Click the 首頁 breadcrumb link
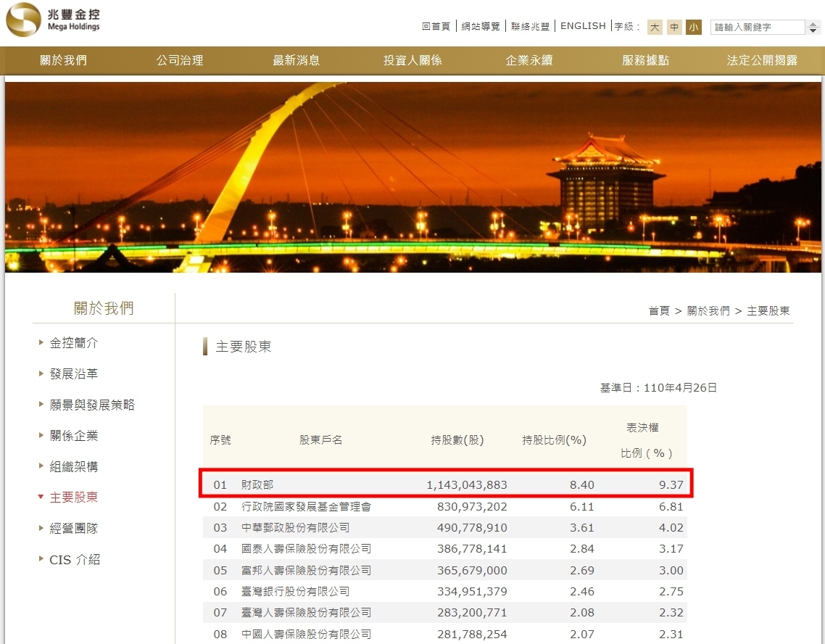825x644 pixels. pyautogui.click(x=658, y=311)
